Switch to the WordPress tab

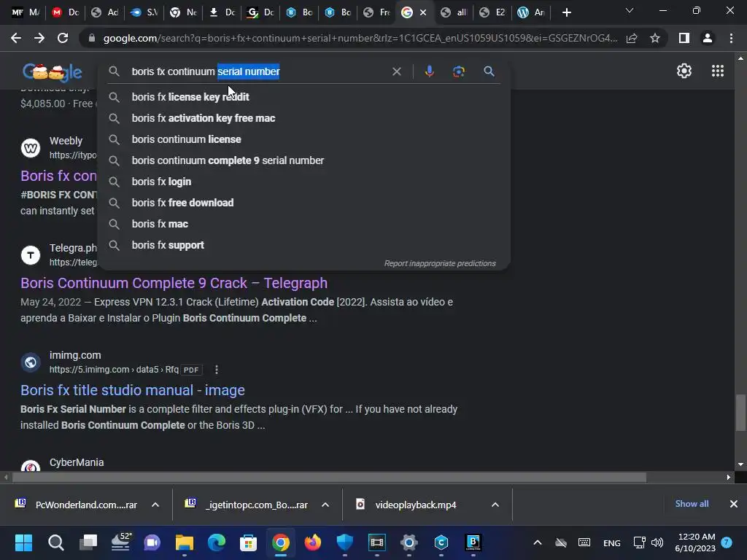click(531, 12)
